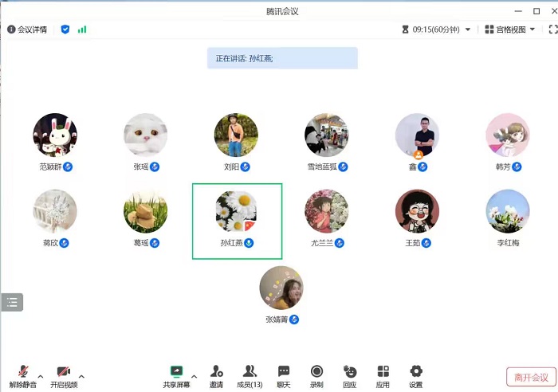Check the green network signal icon
This screenshot has width=558, height=392.
point(82,29)
